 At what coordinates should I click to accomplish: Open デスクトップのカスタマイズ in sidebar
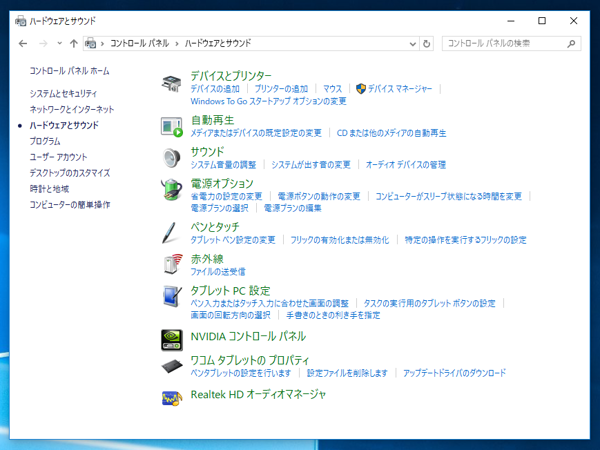tap(70, 173)
